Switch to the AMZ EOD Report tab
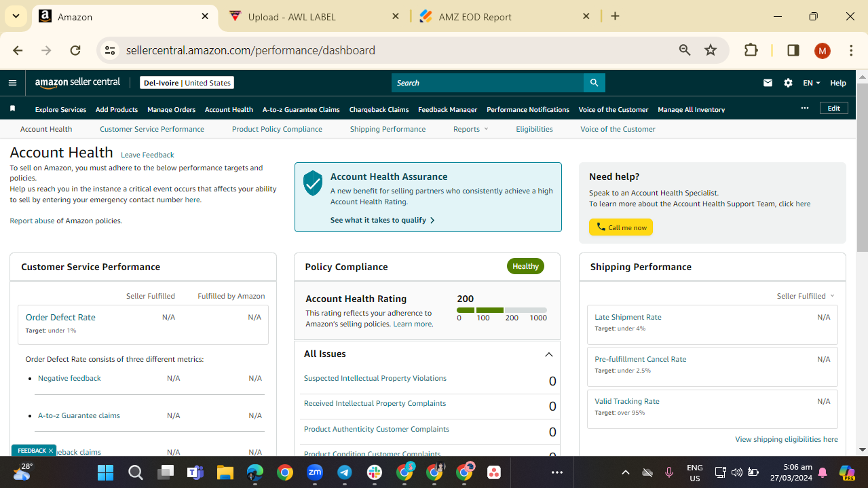Screen dimensions: 868x488 pyautogui.click(x=504, y=16)
